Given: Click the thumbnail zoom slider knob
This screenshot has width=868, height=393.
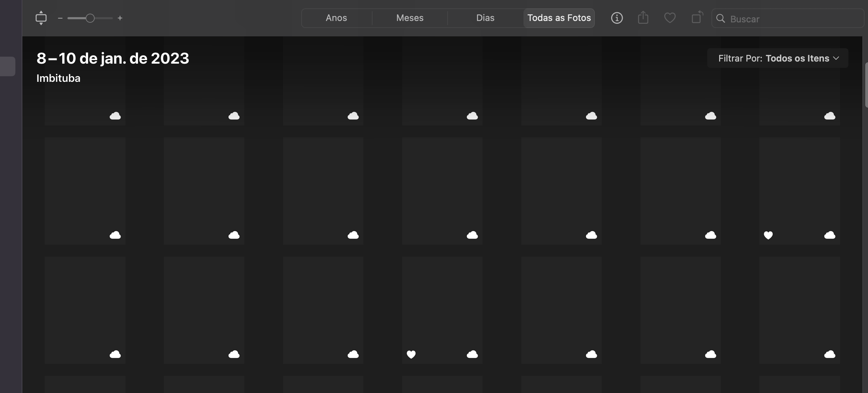Looking at the screenshot, I should pyautogui.click(x=90, y=18).
